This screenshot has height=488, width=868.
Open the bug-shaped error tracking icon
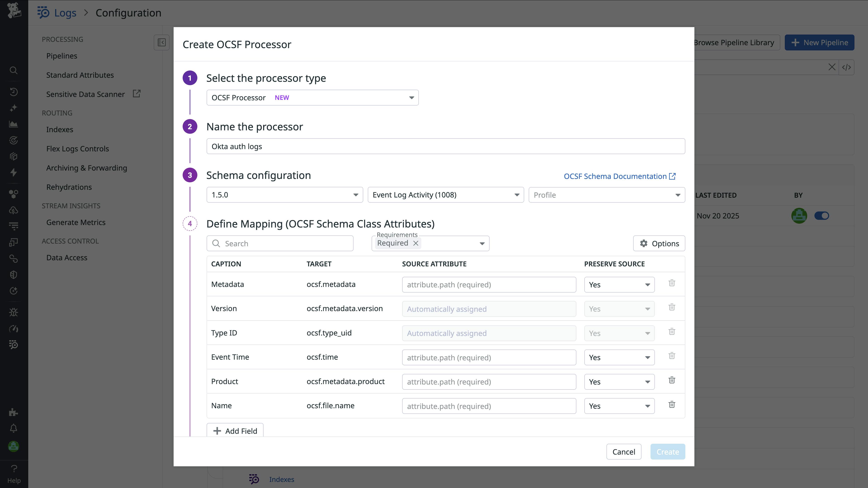pyautogui.click(x=14, y=312)
